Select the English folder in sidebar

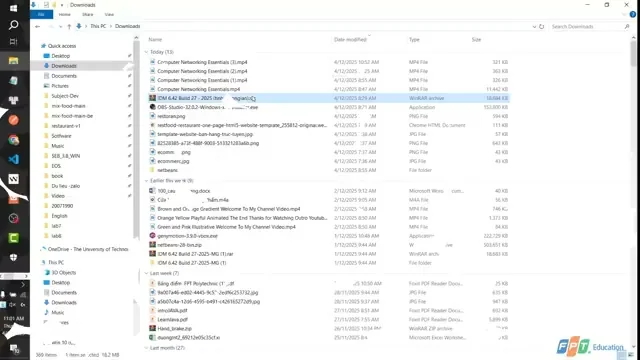59,216
